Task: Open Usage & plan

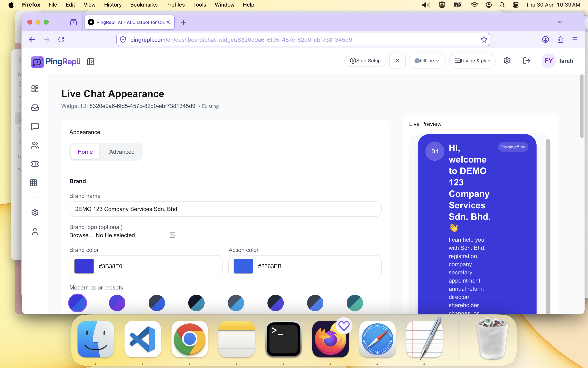Action: pos(472,61)
